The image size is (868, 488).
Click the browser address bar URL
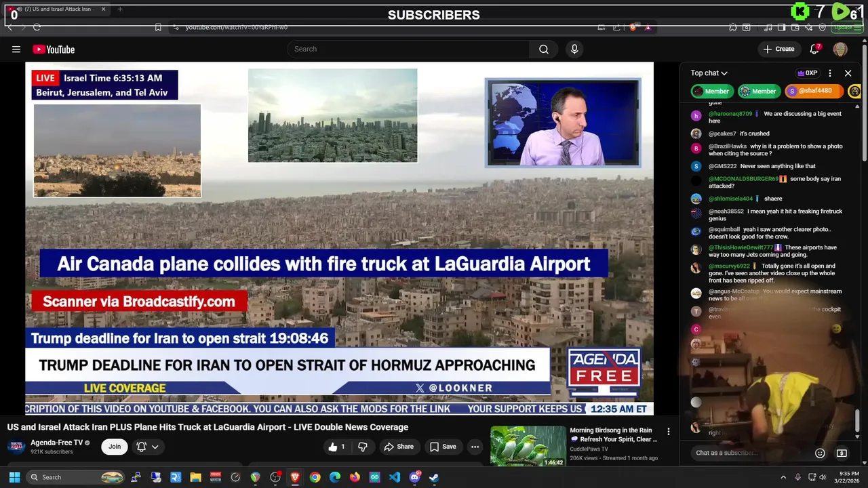coord(236,27)
